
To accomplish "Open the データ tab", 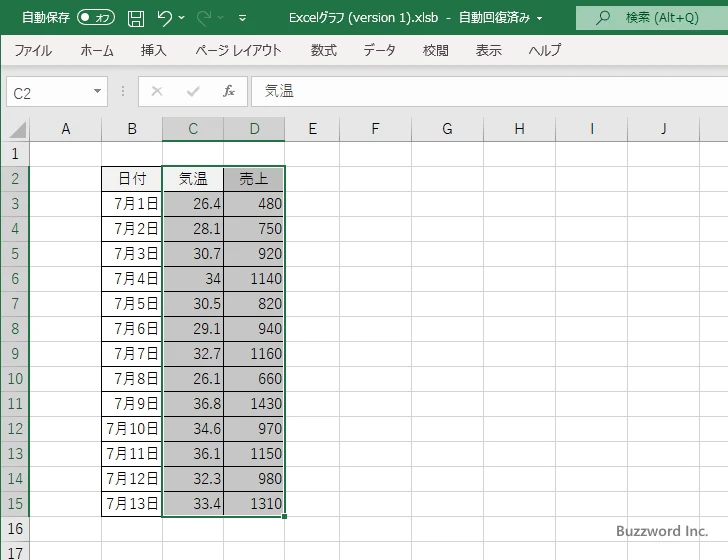I will (x=379, y=50).
